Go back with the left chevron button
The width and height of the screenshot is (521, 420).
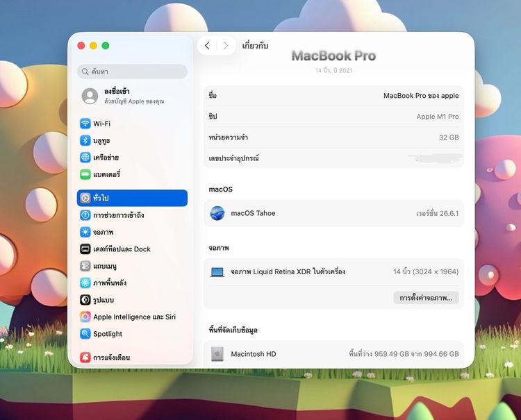(x=207, y=46)
